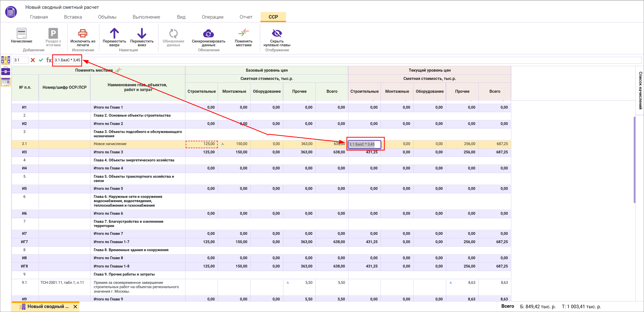Image resolution: width=644 pixels, height=312 pixels.
Task: Click Переместить вниз arrow icon
Action: 142,33
